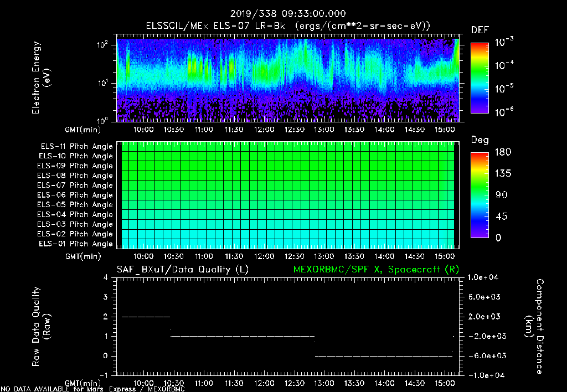The image size is (567, 392).
Task: Click the 2.0e+03 right axis label
Action: pyautogui.click(x=484, y=317)
